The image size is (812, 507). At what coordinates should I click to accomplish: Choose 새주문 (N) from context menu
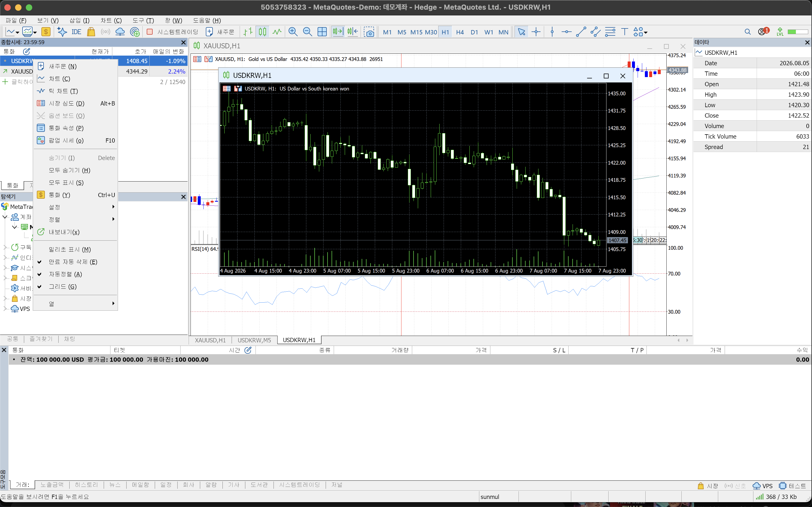pyautogui.click(x=76, y=66)
